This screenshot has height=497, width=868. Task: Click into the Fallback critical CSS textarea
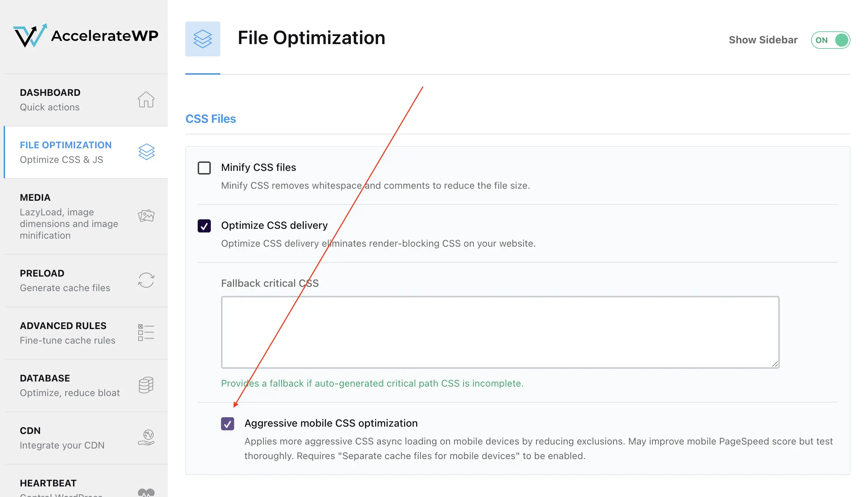coord(500,332)
